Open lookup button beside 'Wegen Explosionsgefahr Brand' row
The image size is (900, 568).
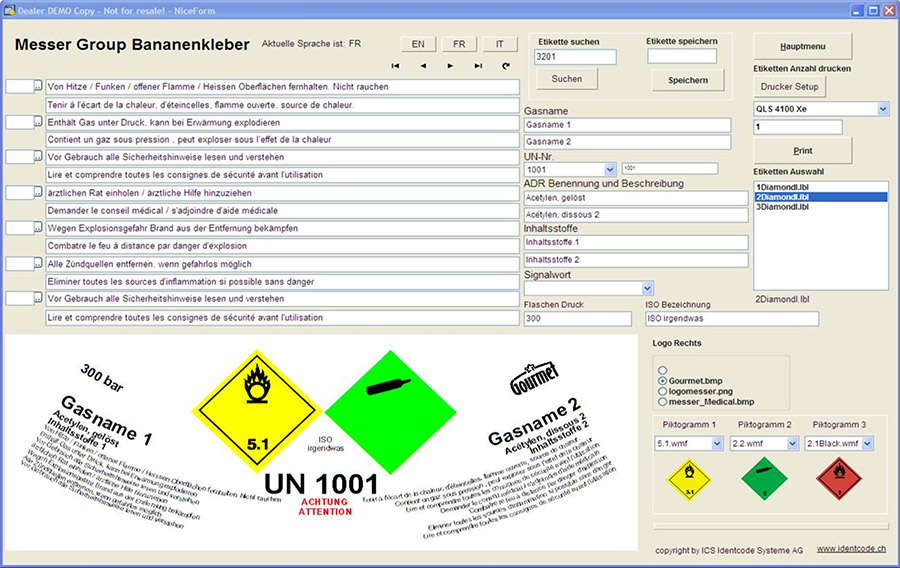[x=38, y=228]
